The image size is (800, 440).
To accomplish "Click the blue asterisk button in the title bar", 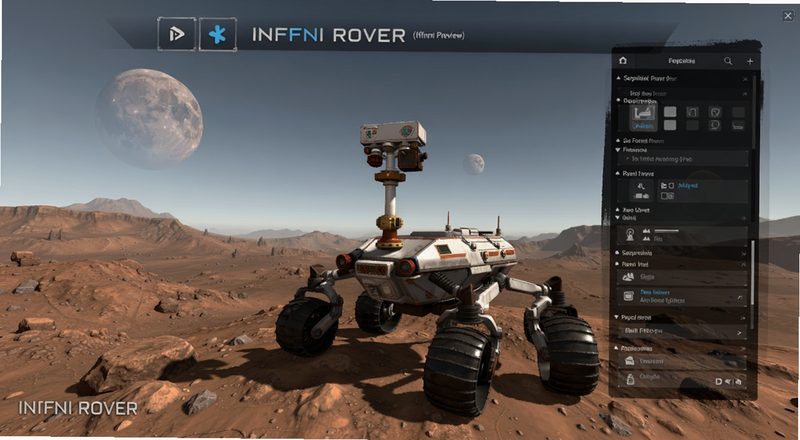I will coord(217,34).
